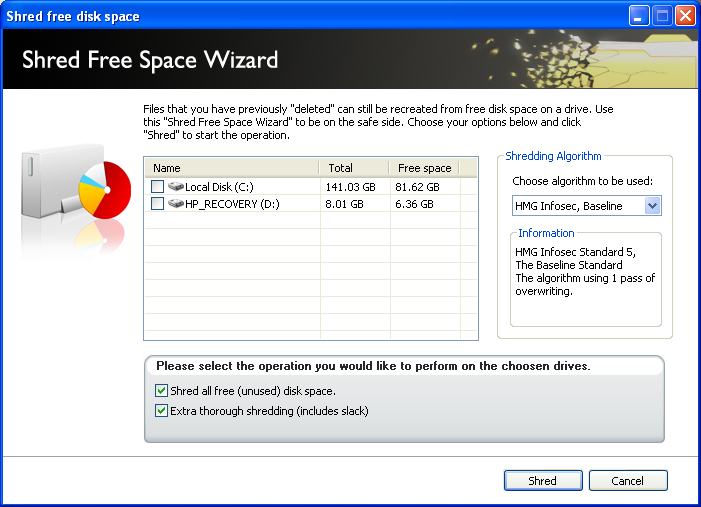Sort by the Free space column header
This screenshot has height=507, width=701.
pos(424,168)
